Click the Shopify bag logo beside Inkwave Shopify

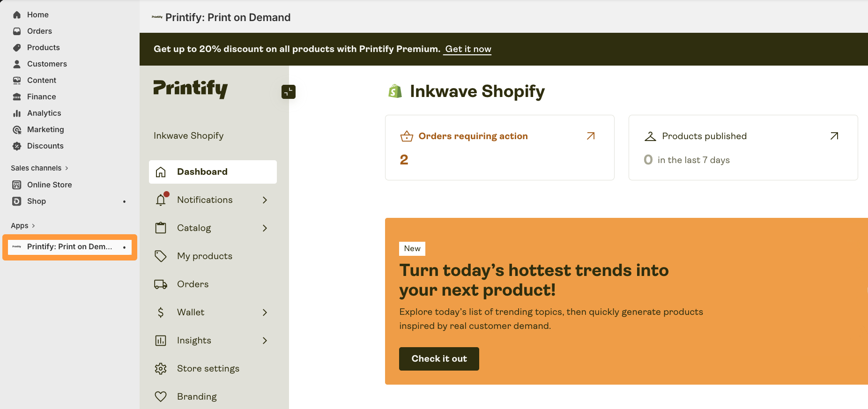coord(395,91)
